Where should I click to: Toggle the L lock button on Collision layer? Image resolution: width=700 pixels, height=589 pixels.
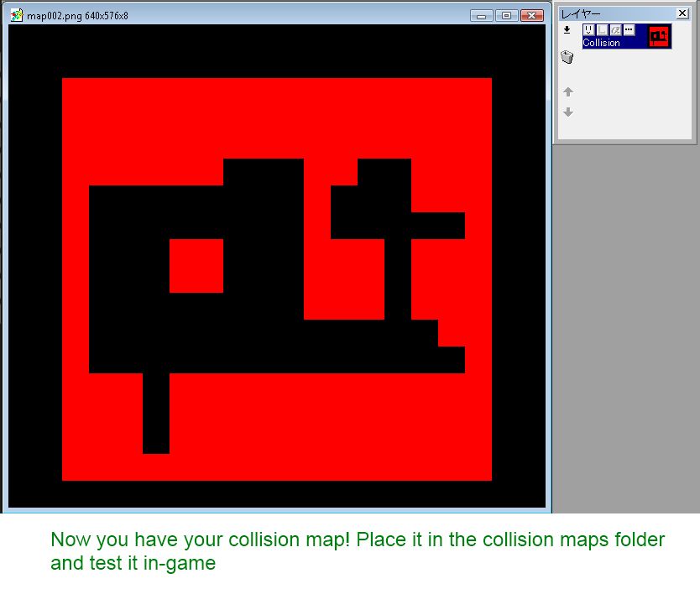click(x=602, y=30)
